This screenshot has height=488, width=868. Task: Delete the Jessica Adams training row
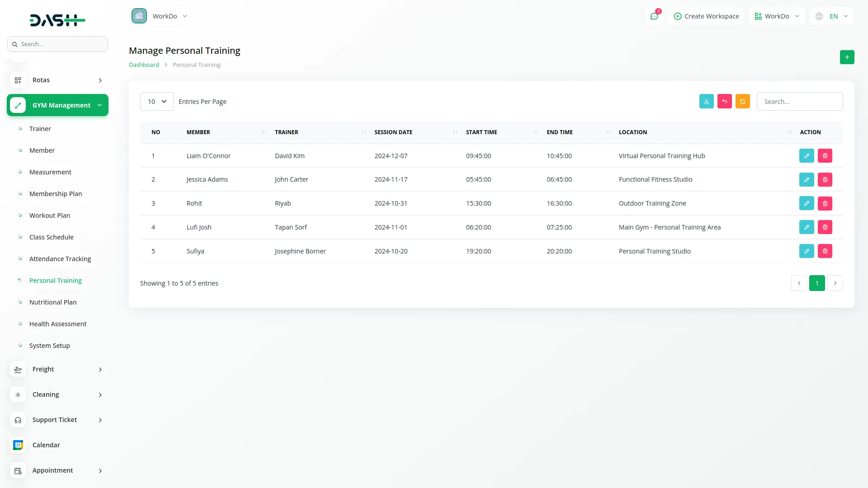(825, 179)
